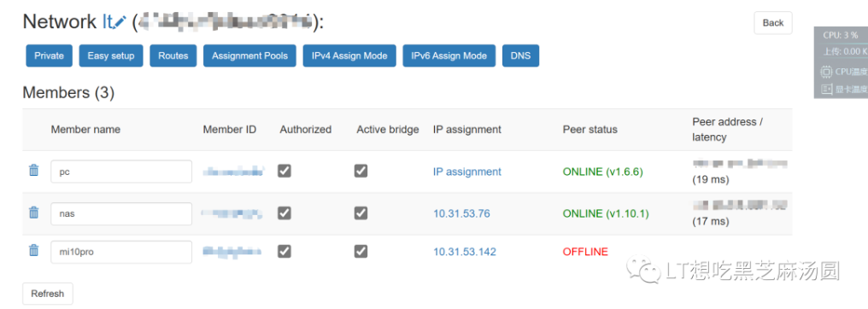Delete the mi10pro member with trash icon
The image size is (868, 309).
(34, 250)
